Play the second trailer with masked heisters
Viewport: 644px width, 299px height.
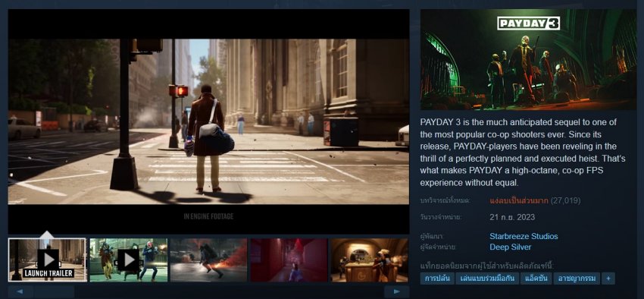[x=129, y=260]
